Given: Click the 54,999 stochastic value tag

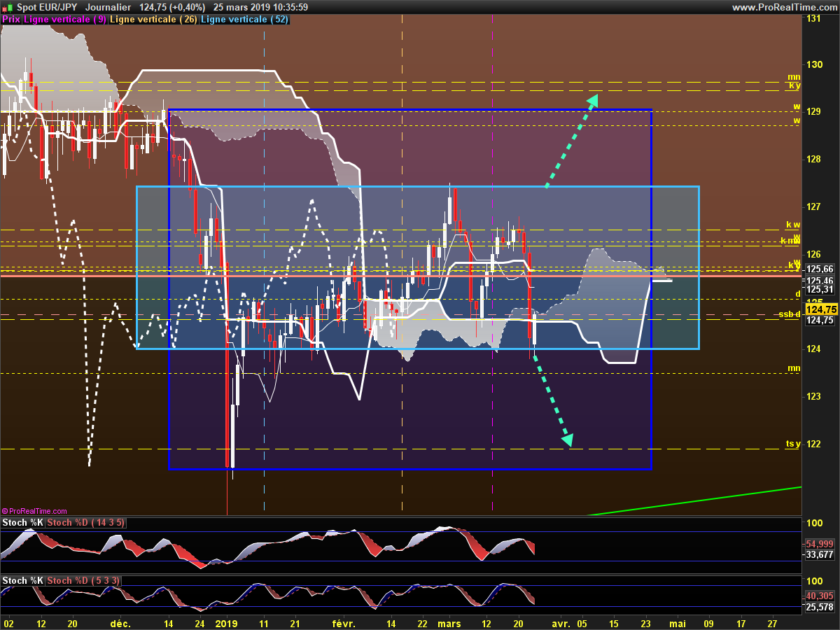Looking at the screenshot, I should coord(820,544).
